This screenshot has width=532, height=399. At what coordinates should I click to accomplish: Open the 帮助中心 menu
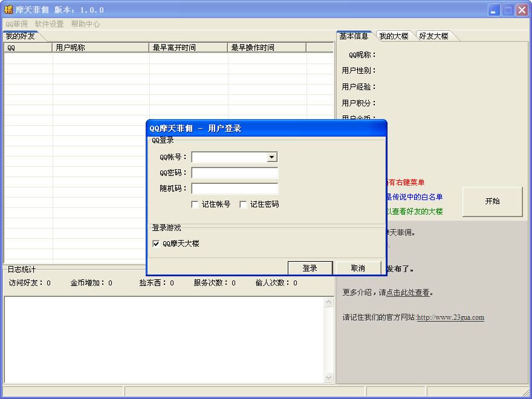click(85, 24)
